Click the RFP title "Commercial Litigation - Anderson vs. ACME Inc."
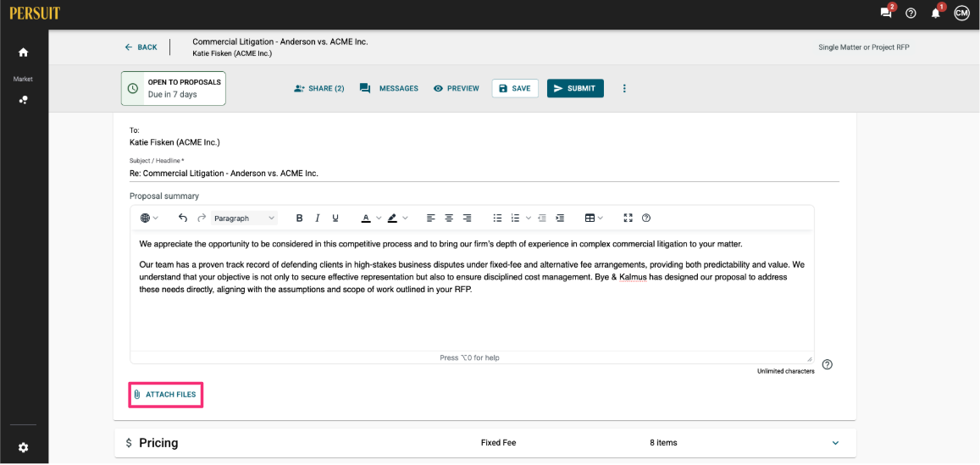980x465 pixels. 280,42
